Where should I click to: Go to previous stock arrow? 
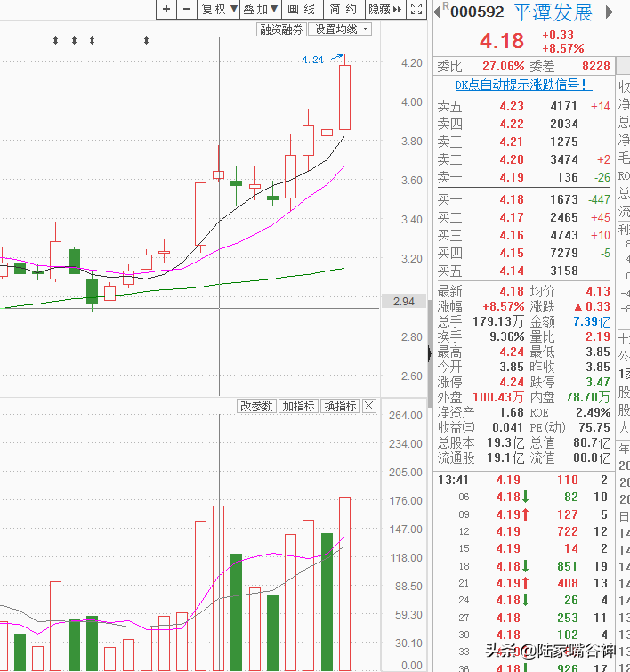click(437, 12)
